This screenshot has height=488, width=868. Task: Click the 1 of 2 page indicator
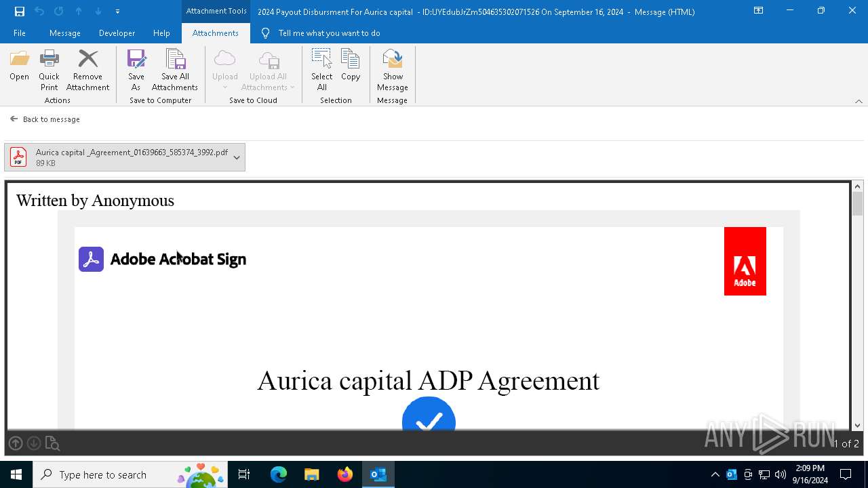(846, 443)
